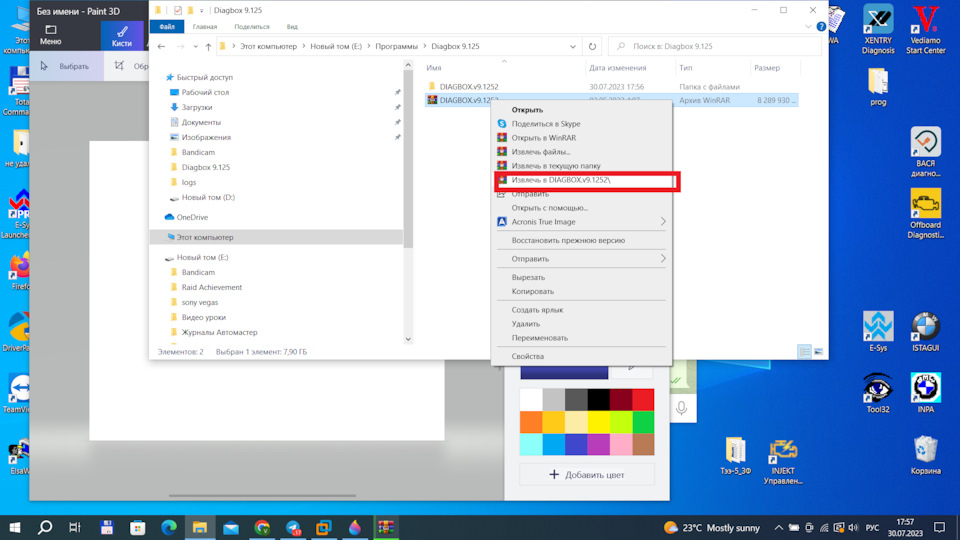Screen dimensions: 960x540
Task: Open the Вид ribbon tab
Action: [x=292, y=27]
